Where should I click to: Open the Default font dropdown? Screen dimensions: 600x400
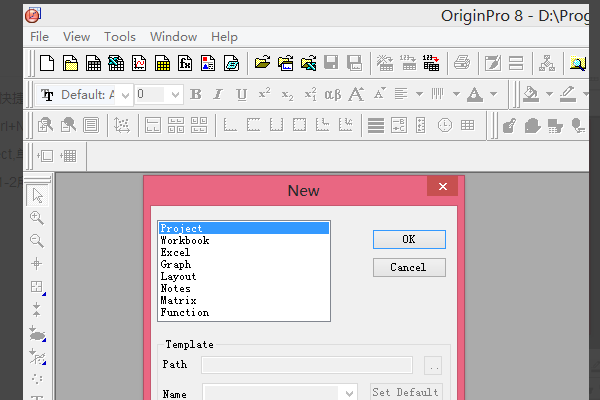click(125, 95)
